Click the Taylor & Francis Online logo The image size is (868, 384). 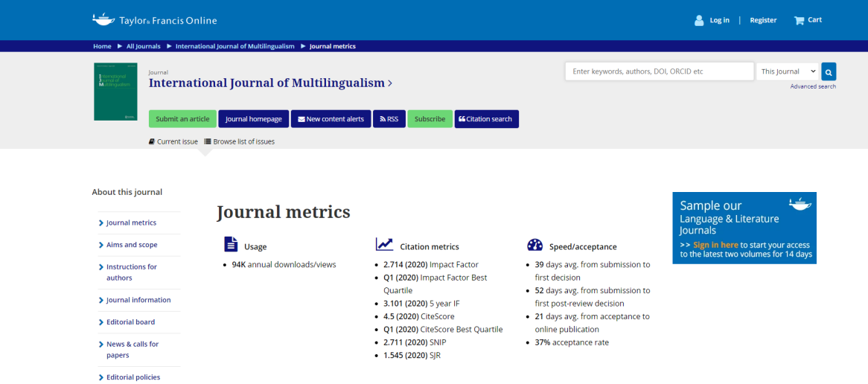click(155, 20)
